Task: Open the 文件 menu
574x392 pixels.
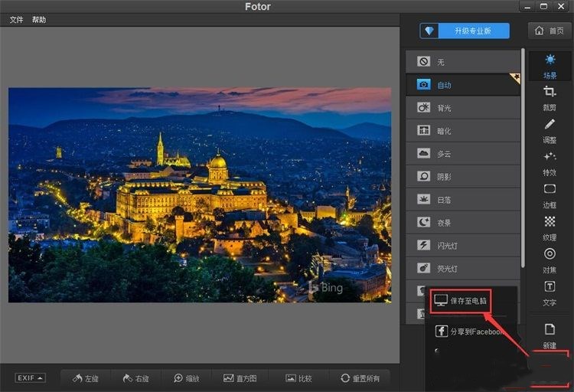Action: (x=17, y=20)
